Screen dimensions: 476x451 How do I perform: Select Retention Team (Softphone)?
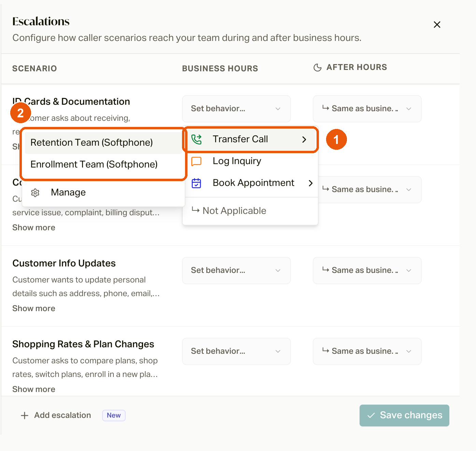(x=103, y=143)
